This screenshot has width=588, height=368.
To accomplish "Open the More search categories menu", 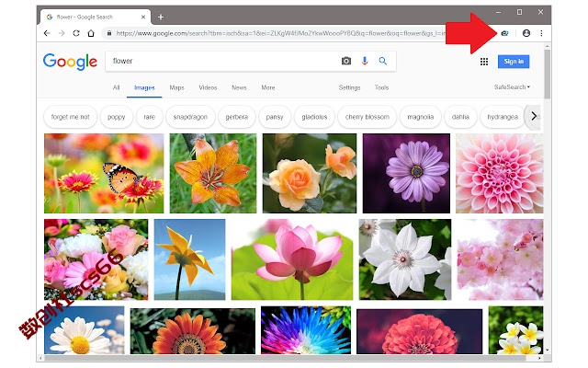I will tap(268, 87).
